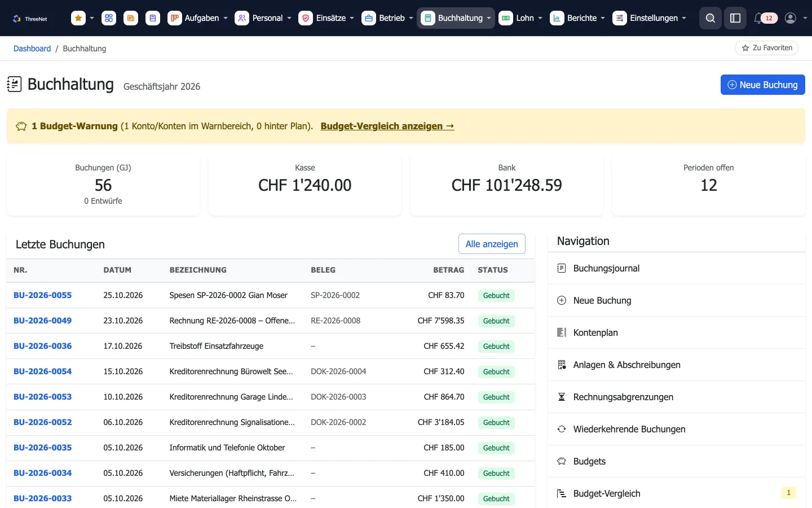Open booking BU-2026-0036
This screenshot has height=508, width=812.
43,346
